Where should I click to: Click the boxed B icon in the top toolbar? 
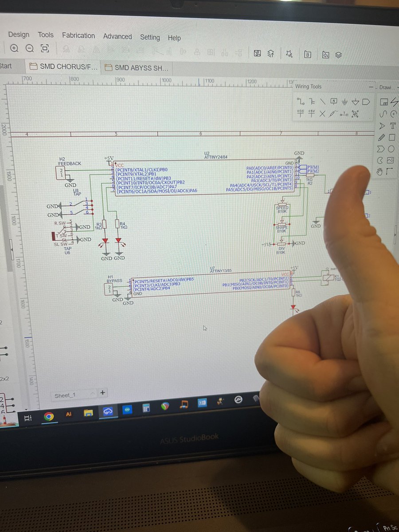[x=308, y=54]
